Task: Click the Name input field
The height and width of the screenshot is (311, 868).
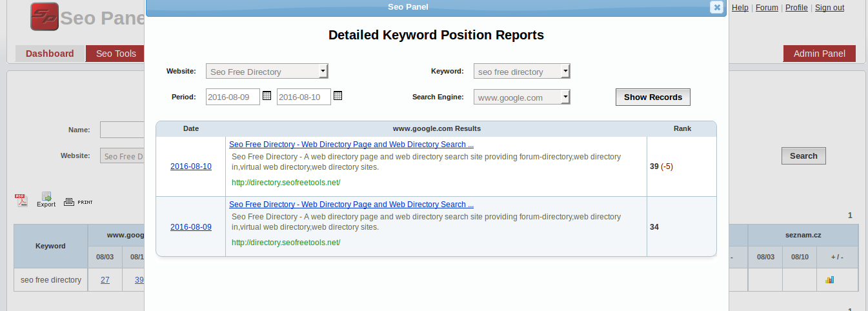Action: (123, 130)
